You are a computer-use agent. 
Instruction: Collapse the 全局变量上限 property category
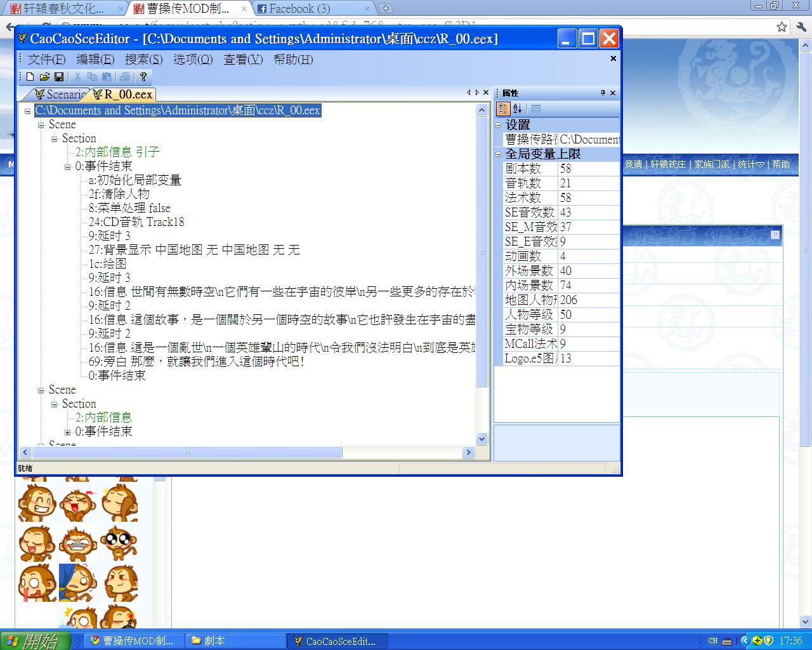pyautogui.click(x=499, y=154)
